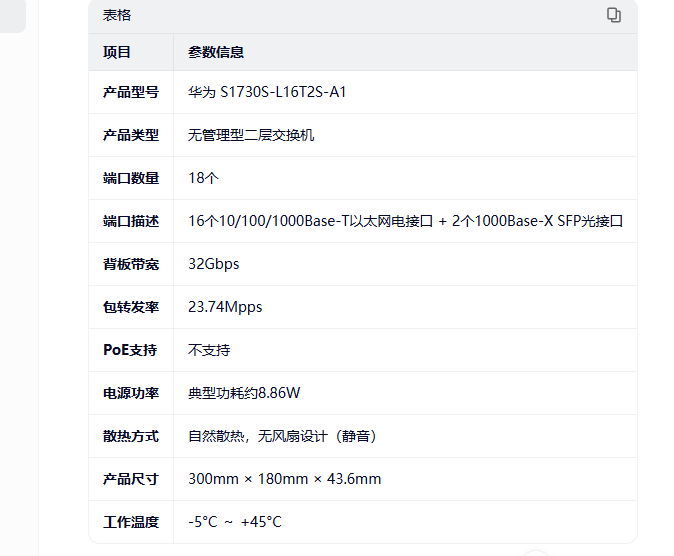Click the 产品类型 row label
The image size is (674, 556).
coord(131,135)
